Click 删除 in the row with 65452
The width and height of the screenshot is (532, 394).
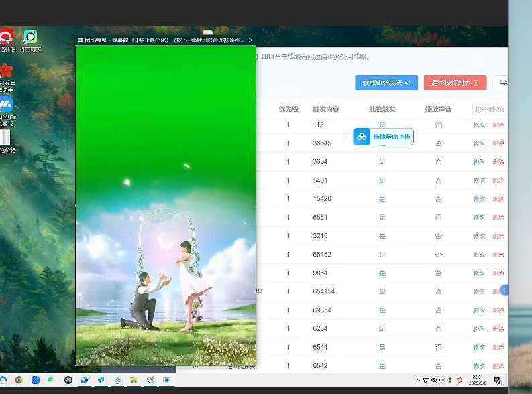498,255
